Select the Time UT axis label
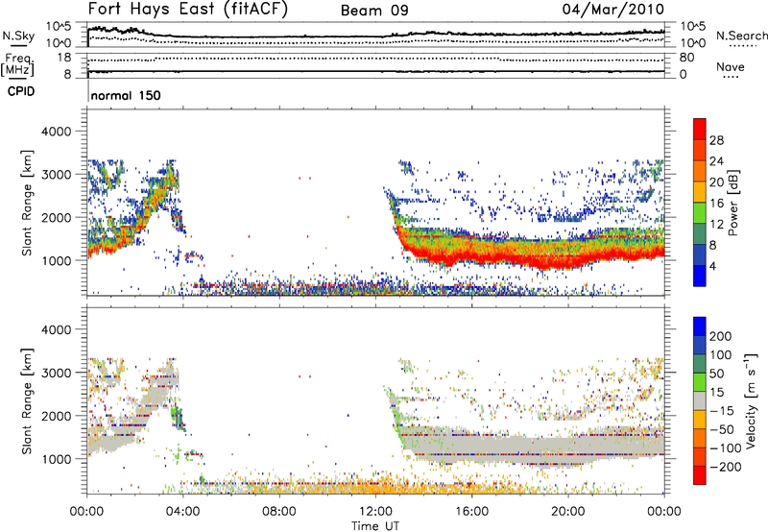768x532 pixels. tap(375, 525)
